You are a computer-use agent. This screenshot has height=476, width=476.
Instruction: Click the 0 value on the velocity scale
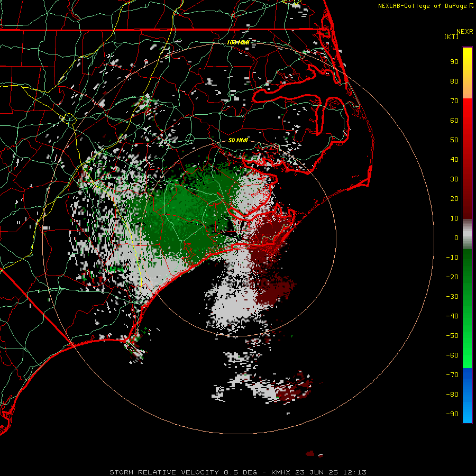pyautogui.click(x=456, y=237)
